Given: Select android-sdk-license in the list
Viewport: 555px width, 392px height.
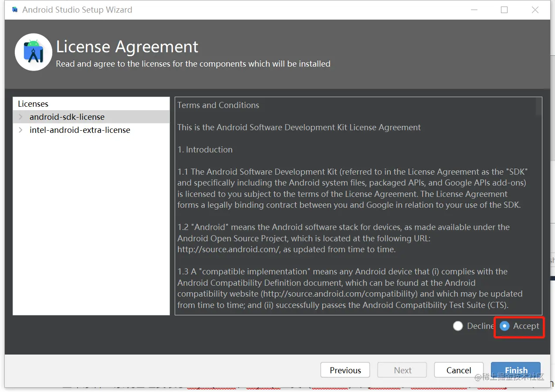Looking at the screenshot, I should [x=91, y=117].
